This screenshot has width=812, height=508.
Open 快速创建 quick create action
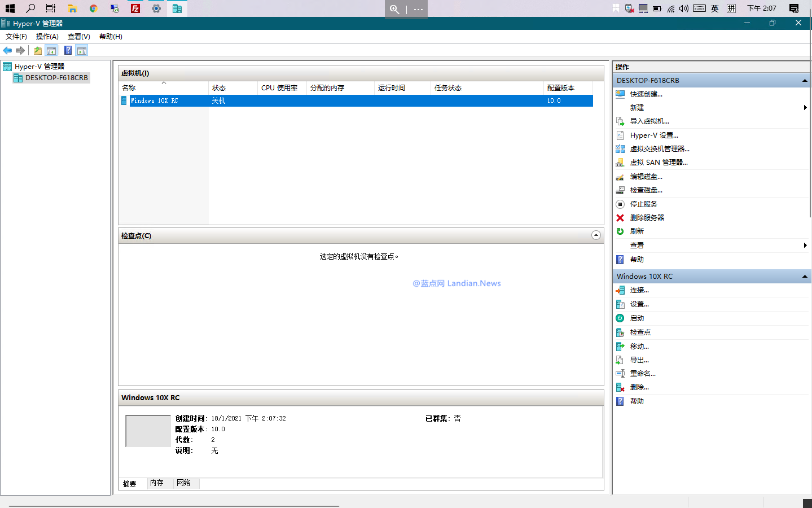(x=646, y=94)
